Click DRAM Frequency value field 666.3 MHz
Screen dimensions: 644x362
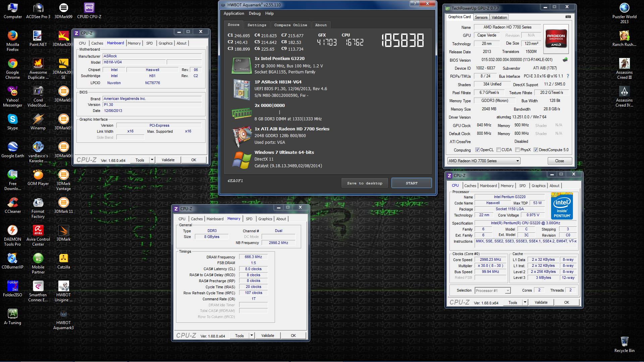253,257
